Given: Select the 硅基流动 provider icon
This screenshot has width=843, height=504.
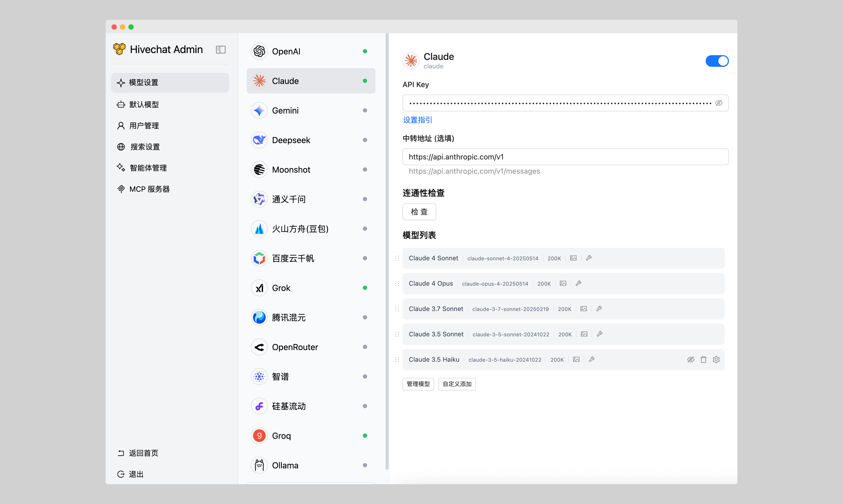Looking at the screenshot, I should (x=260, y=406).
